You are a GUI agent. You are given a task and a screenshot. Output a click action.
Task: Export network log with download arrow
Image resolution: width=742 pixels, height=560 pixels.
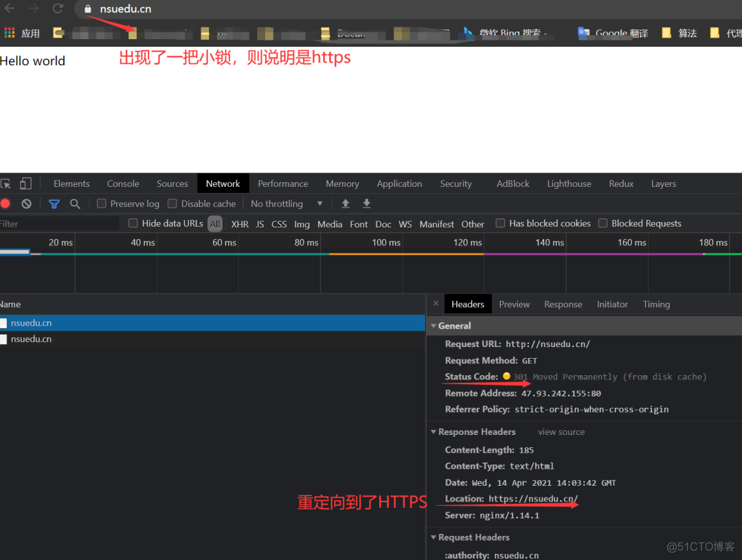tap(366, 203)
